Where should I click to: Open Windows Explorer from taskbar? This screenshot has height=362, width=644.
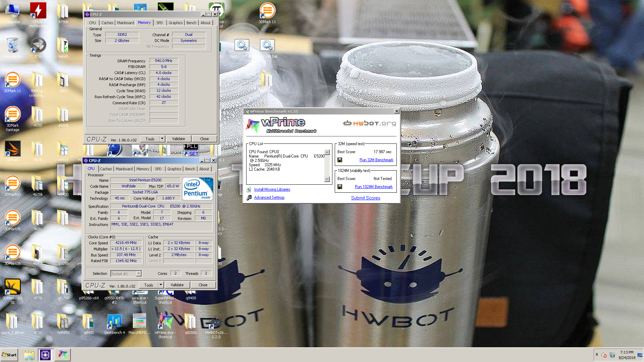click(x=29, y=355)
